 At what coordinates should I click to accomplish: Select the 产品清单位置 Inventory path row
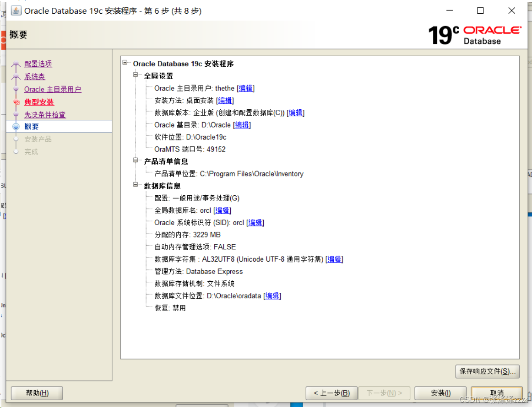(229, 174)
